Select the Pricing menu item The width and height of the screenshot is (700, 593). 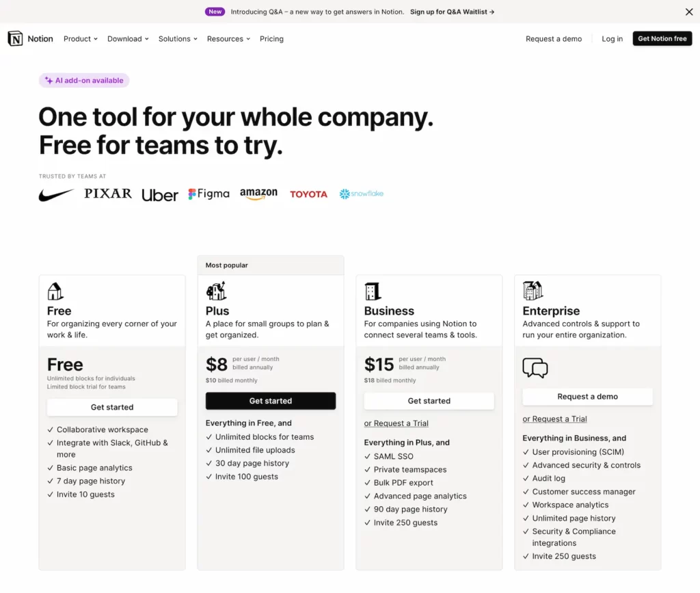[x=271, y=38]
